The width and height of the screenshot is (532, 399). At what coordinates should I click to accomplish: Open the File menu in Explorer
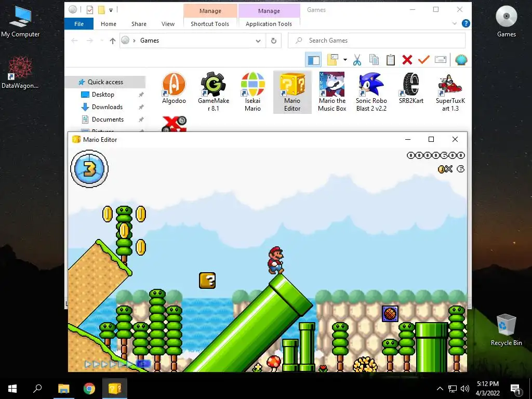point(79,24)
